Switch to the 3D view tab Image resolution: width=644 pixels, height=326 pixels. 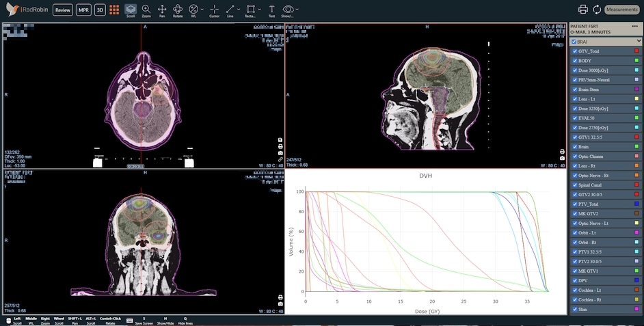coord(100,10)
